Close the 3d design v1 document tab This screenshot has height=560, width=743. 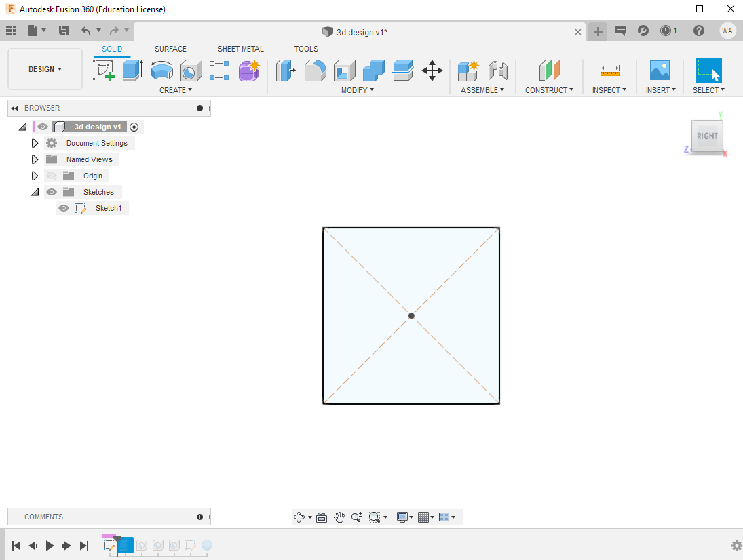tap(578, 32)
